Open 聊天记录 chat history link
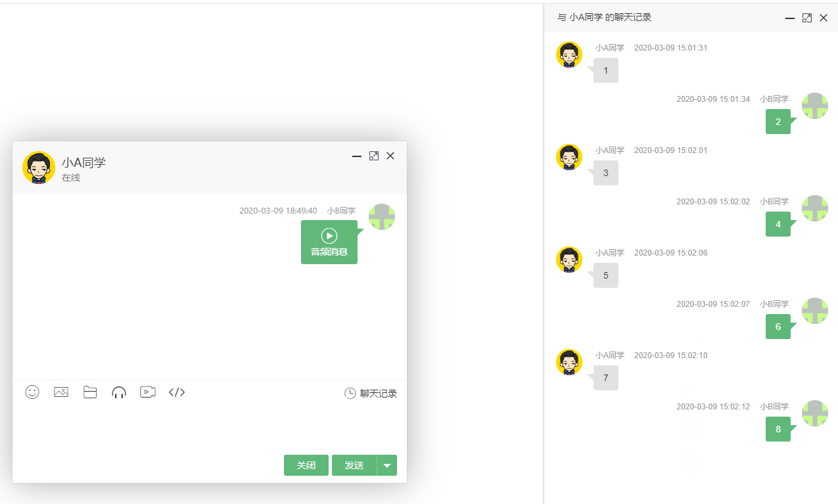 371,394
